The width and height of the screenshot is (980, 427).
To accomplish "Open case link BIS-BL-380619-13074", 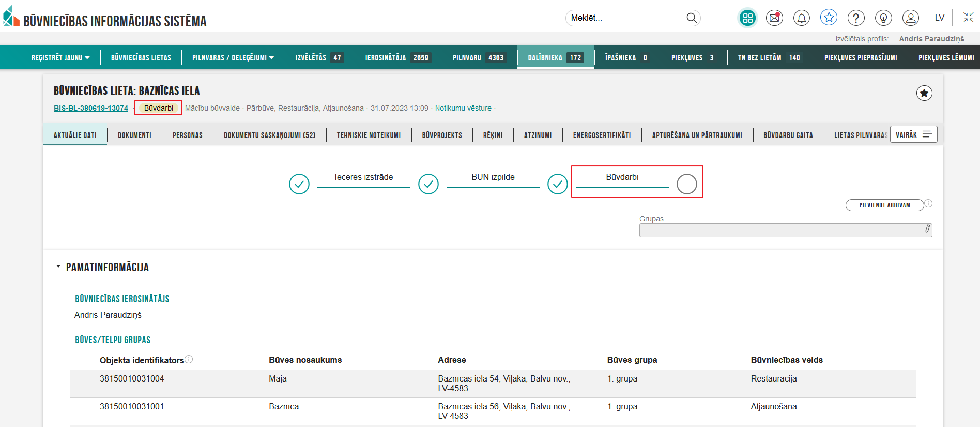I will 91,108.
